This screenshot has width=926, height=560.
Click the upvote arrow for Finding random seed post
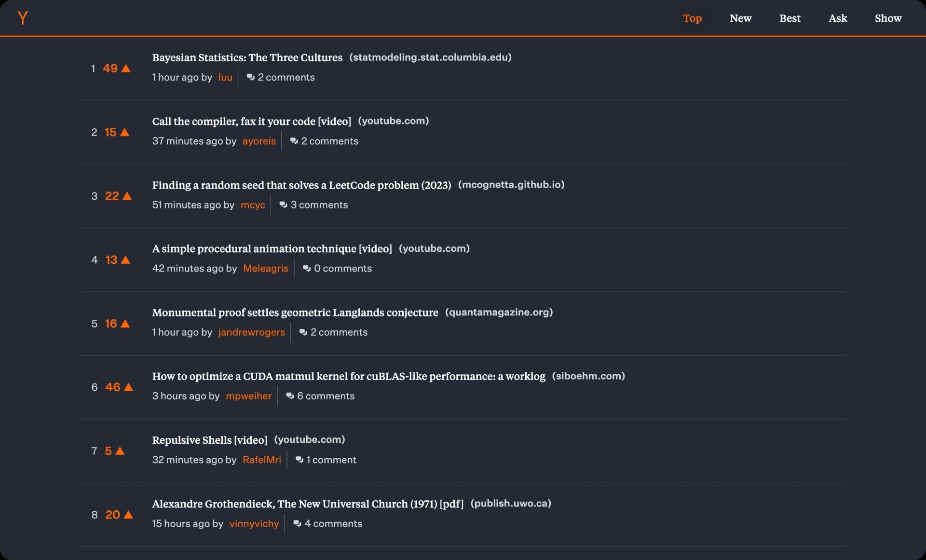pos(127,196)
